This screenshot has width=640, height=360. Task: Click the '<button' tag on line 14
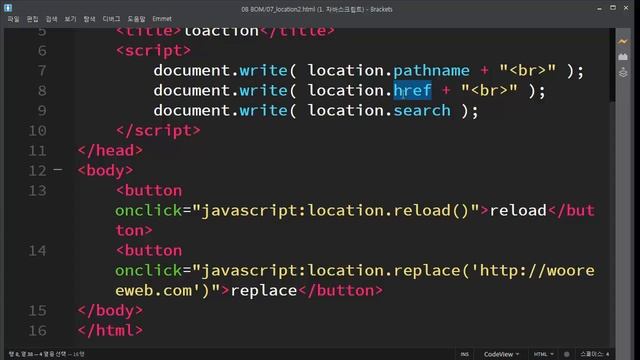coord(149,251)
